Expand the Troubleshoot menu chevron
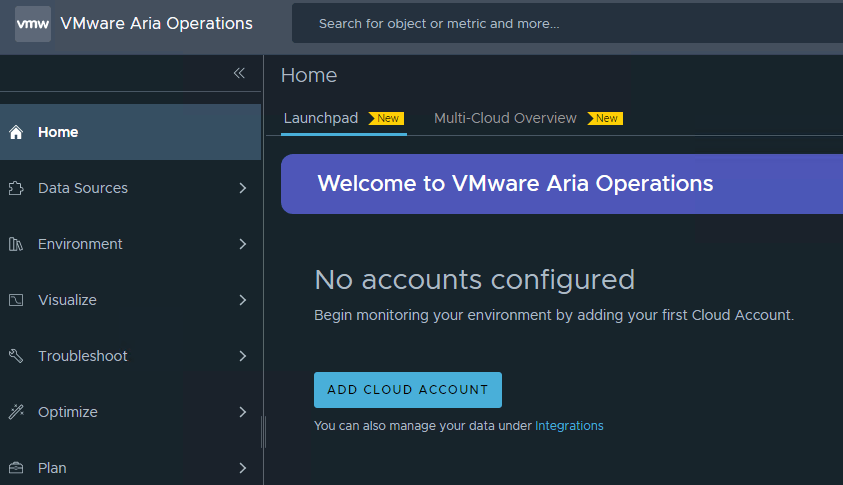Viewport: 843px width, 485px height. point(242,356)
